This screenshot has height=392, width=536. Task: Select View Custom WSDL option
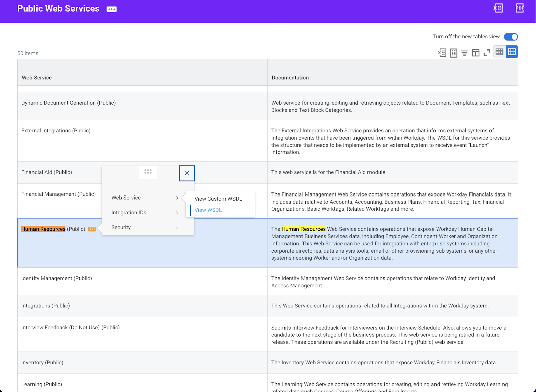(x=218, y=199)
